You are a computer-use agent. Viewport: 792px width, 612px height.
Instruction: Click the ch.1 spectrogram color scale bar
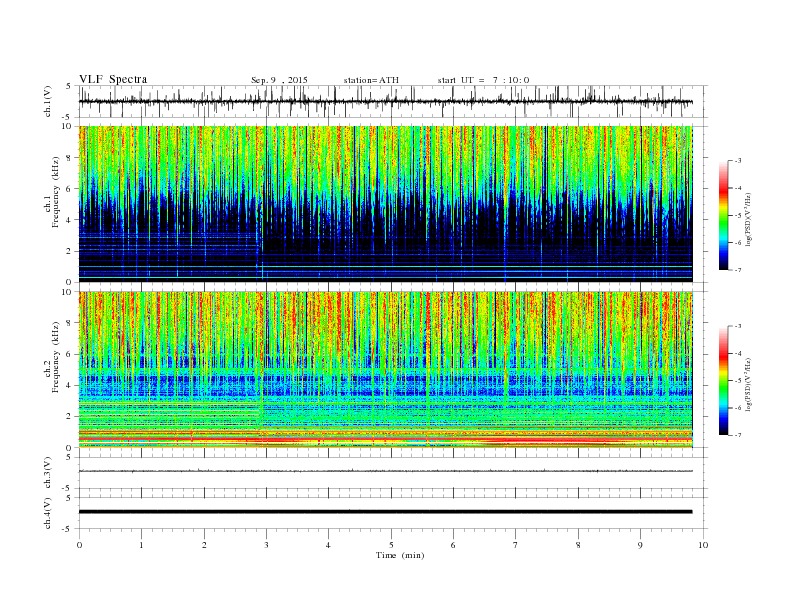click(724, 215)
